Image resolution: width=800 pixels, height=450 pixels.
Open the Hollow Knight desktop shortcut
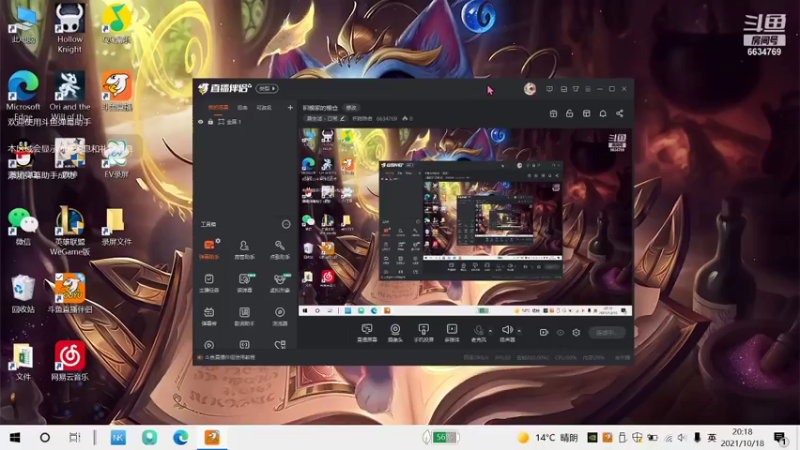click(70, 28)
